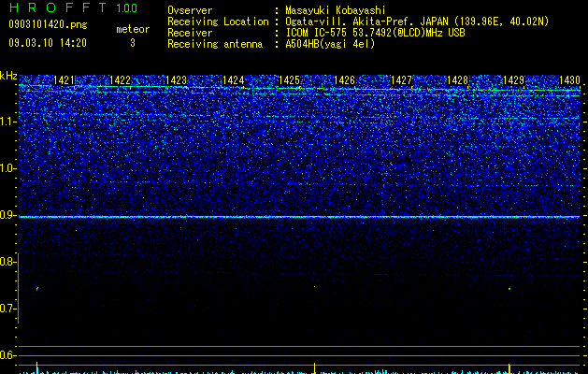
Task: Click the yellow meteor marker at bottom left
Action: 36,367
